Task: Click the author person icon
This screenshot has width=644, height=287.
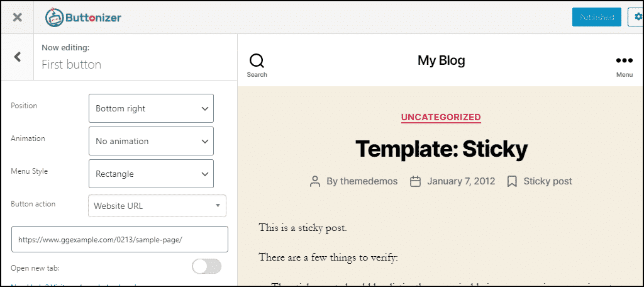Action: (x=315, y=181)
